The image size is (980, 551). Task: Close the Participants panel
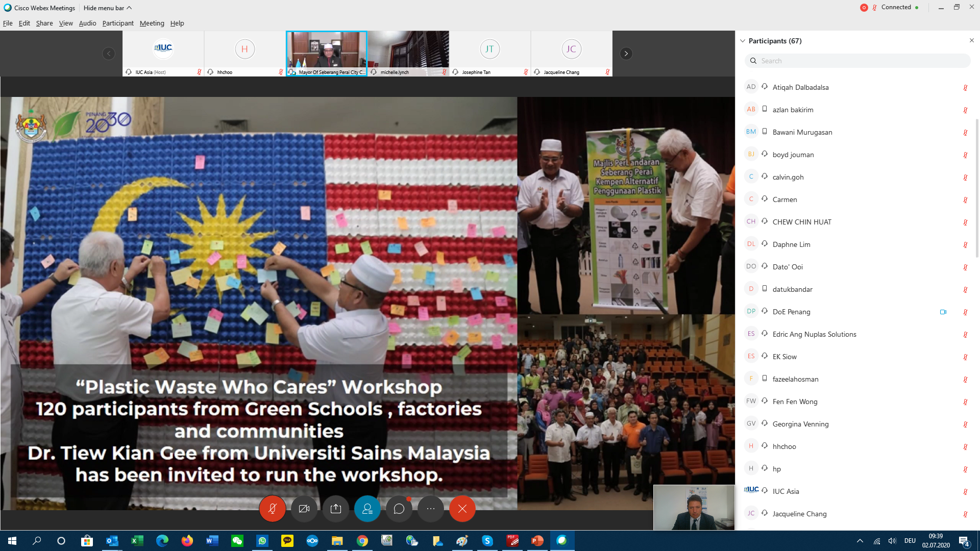click(x=971, y=40)
